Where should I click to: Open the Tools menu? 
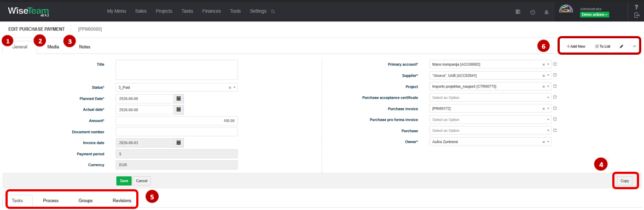[235, 11]
